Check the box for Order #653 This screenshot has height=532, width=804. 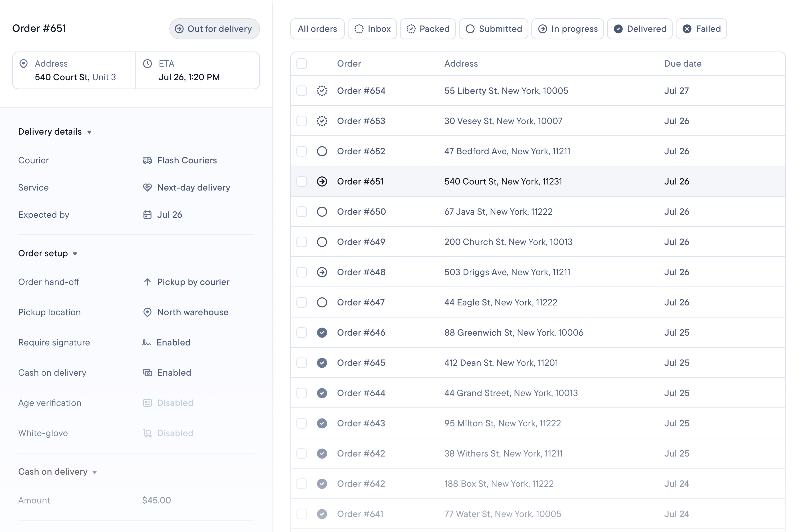coord(301,121)
